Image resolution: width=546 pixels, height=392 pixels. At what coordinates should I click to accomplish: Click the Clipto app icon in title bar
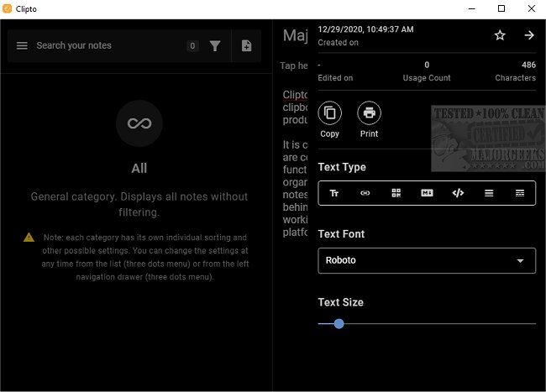(8, 8)
